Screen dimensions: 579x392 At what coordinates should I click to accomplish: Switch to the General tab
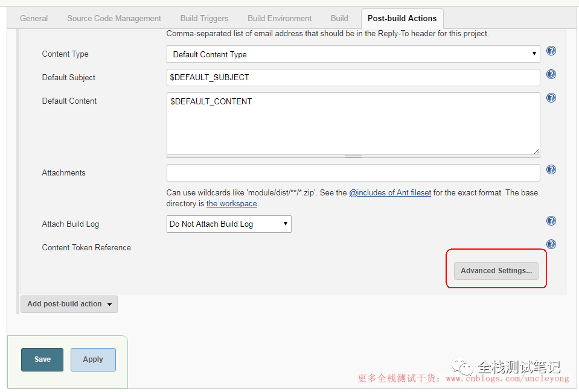(34, 19)
